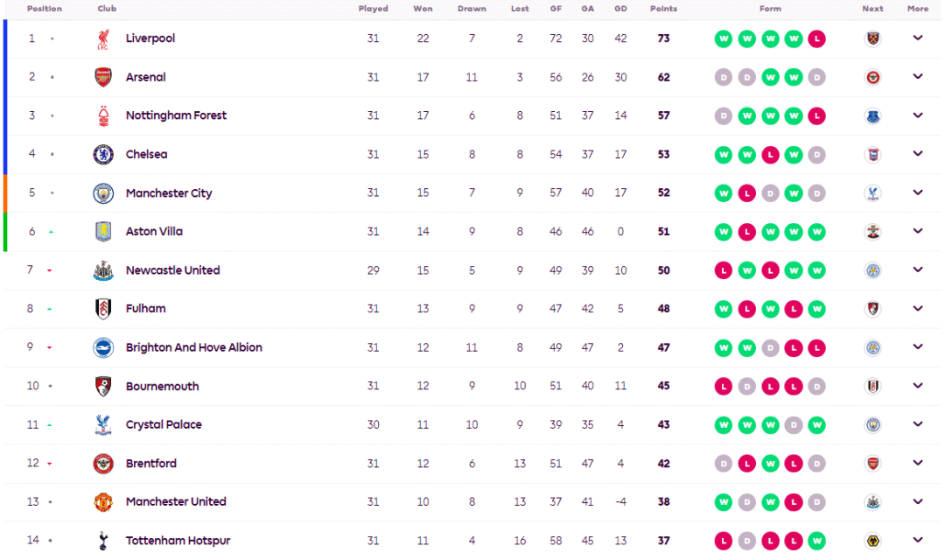Open Liverpool's next opponent West Ham badge
945x560 pixels.
point(872,38)
